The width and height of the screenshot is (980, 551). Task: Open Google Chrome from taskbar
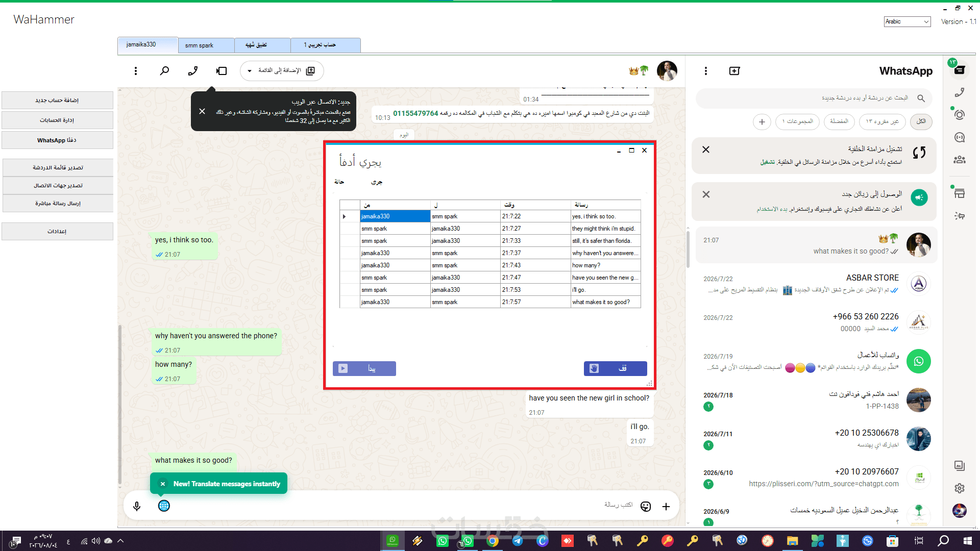tap(493, 541)
